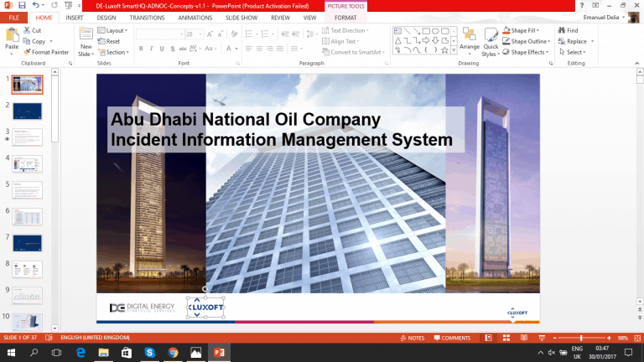Toggle Normal view button in status bar
The height and width of the screenshot is (362, 644).
pyautogui.click(x=491, y=338)
